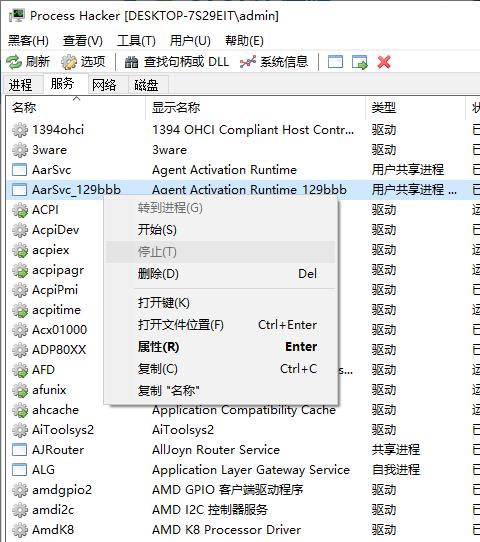The height and width of the screenshot is (542, 480).
Task: Click the window icon of AarSvc_129bbb
Action: click(19, 190)
